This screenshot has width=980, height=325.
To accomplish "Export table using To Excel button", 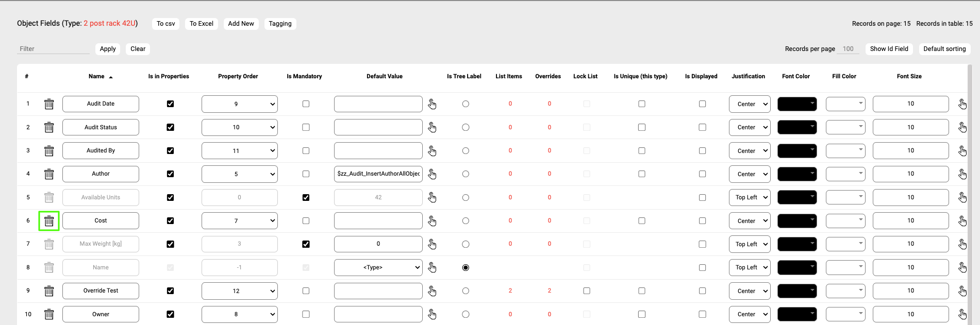I will tap(201, 24).
